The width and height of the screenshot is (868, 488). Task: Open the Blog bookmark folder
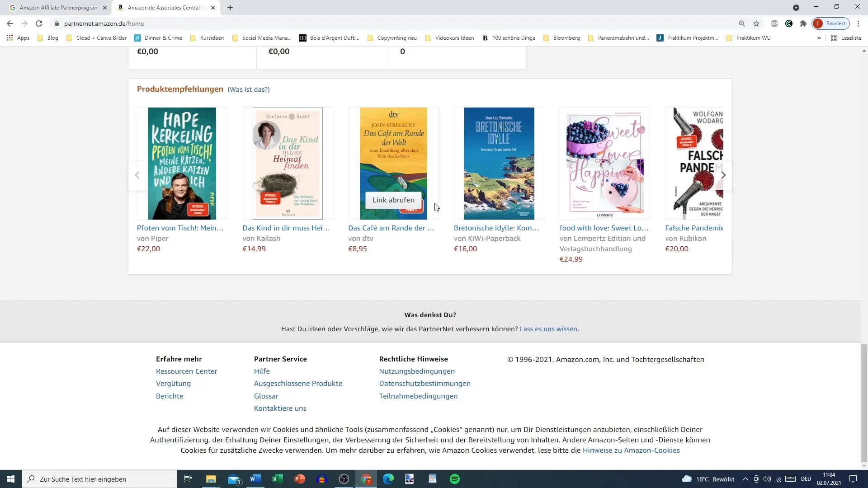(x=48, y=38)
